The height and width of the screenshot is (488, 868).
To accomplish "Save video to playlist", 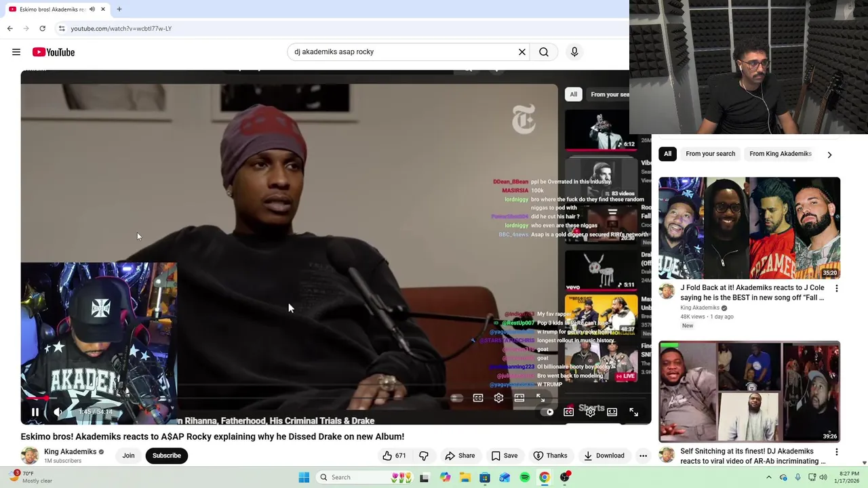I will coord(504,455).
